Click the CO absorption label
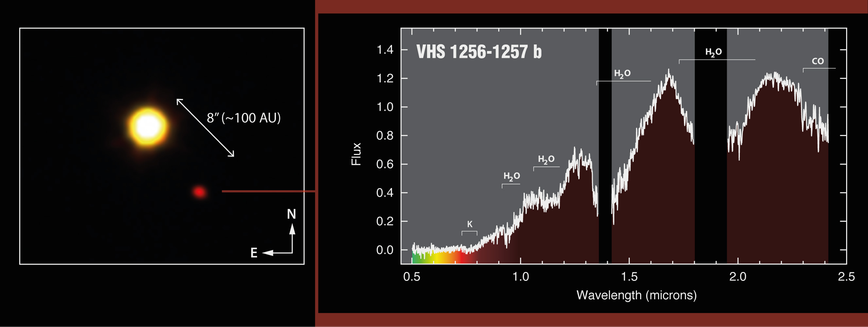The width and height of the screenshot is (868, 327). (x=817, y=61)
